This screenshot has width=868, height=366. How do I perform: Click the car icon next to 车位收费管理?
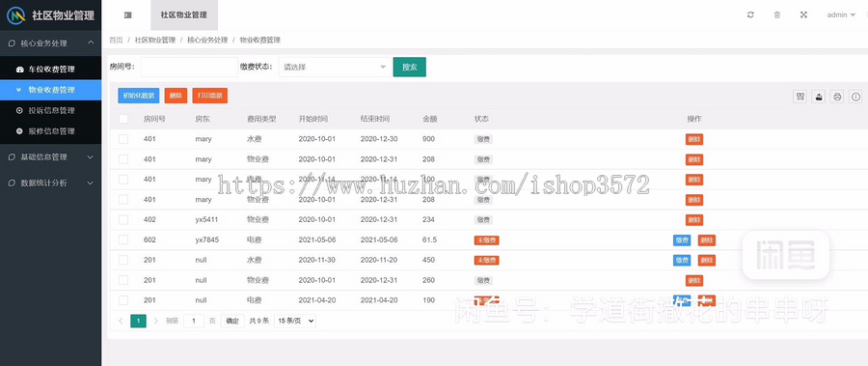point(20,70)
